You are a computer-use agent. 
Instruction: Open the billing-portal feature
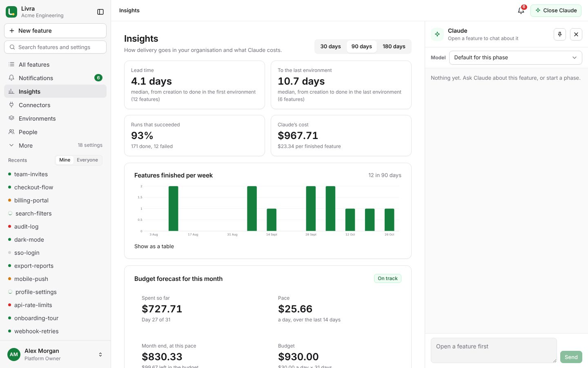pyautogui.click(x=55, y=200)
